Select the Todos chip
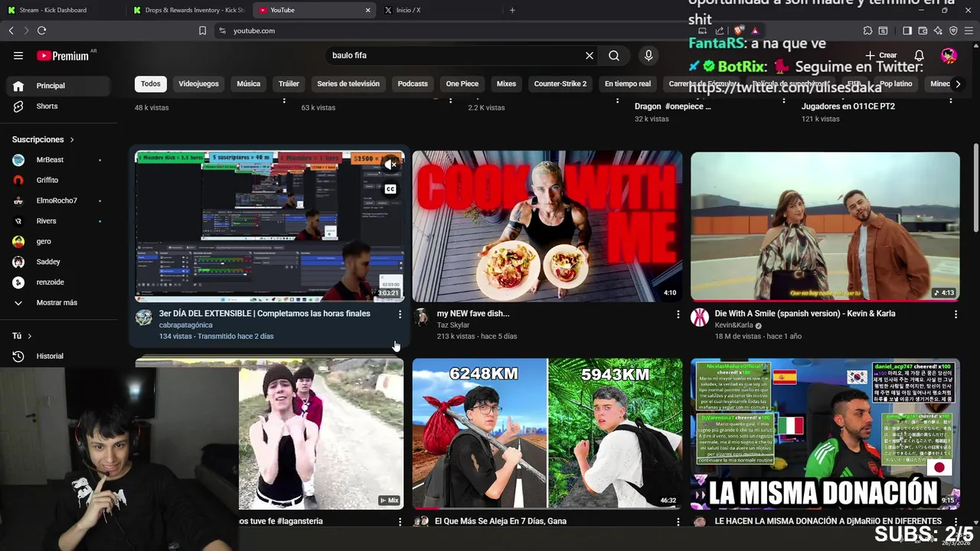This screenshot has height=551, width=980. click(151, 83)
